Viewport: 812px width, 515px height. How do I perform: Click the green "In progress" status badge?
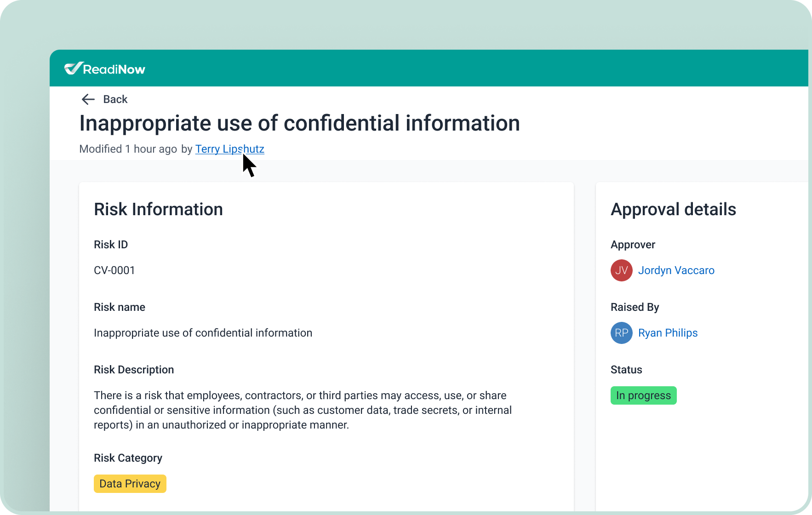pos(643,395)
